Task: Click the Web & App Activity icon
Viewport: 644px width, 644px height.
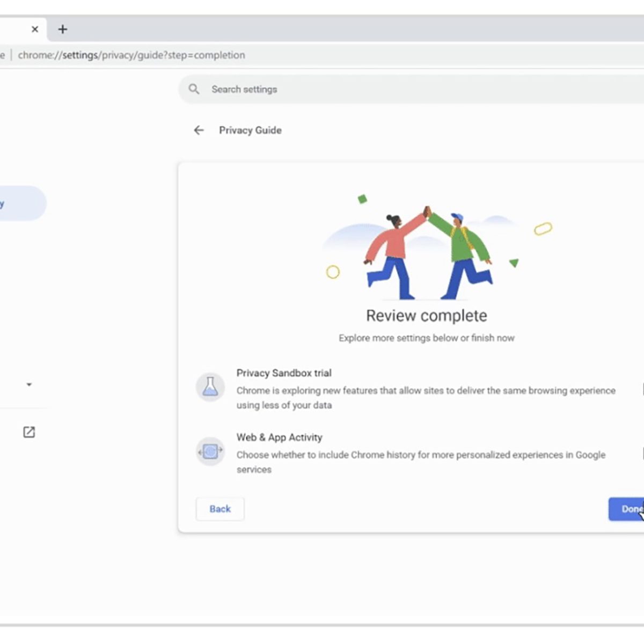Action: click(x=210, y=452)
